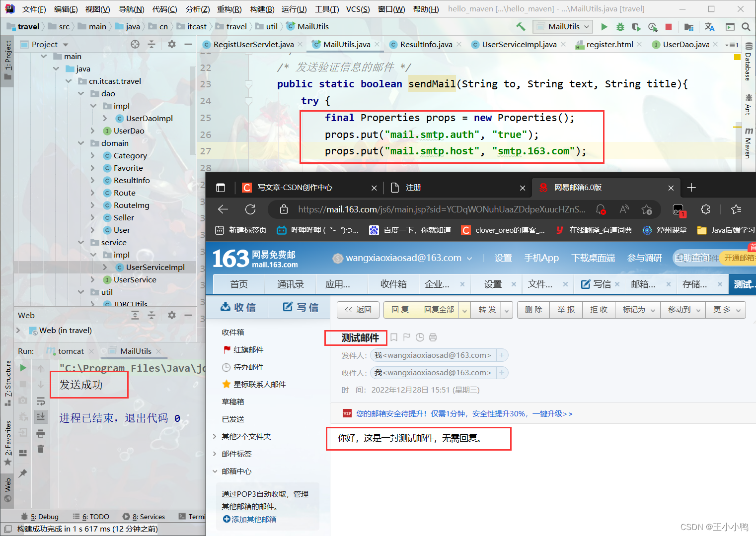Image resolution: width=756 pixels, height=536 pixels.
Task: Bookmark the 测试邮件 message
Action: 394,337
